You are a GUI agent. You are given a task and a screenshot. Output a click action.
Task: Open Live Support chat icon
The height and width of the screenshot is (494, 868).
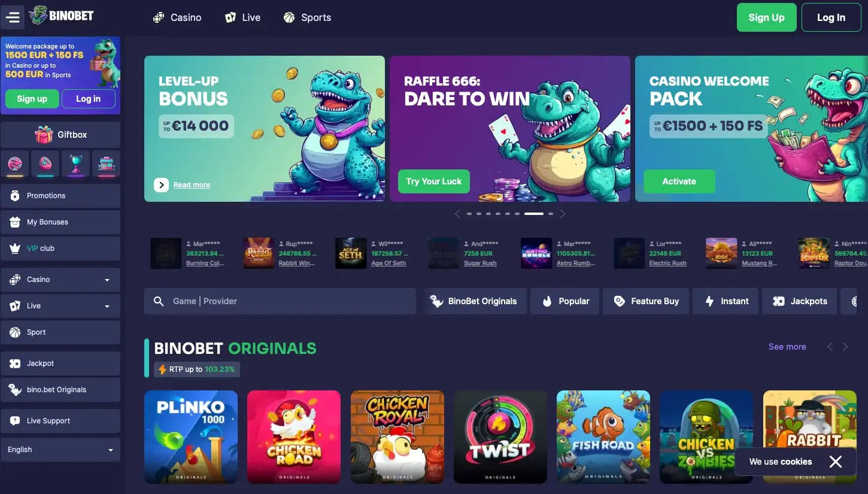pyautogui.click(x=15, y=421)
